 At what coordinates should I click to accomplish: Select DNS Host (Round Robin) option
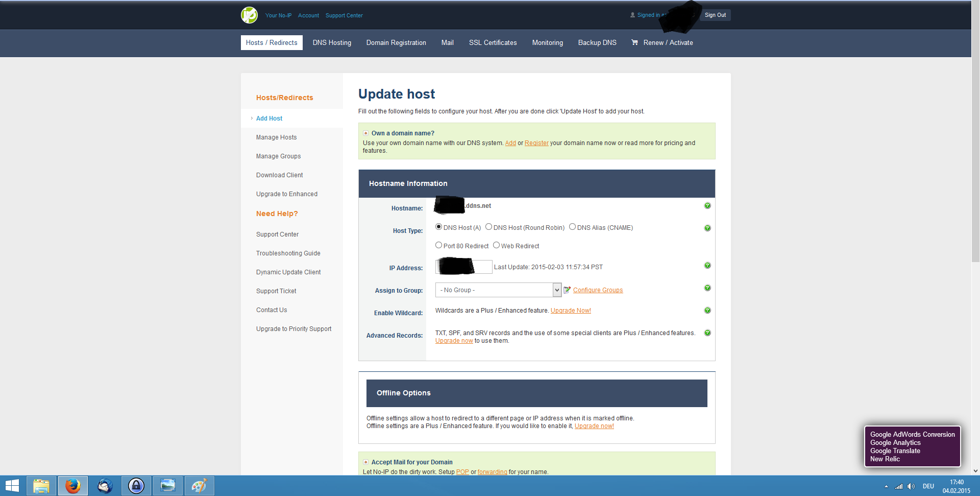[x=488, y=227]
